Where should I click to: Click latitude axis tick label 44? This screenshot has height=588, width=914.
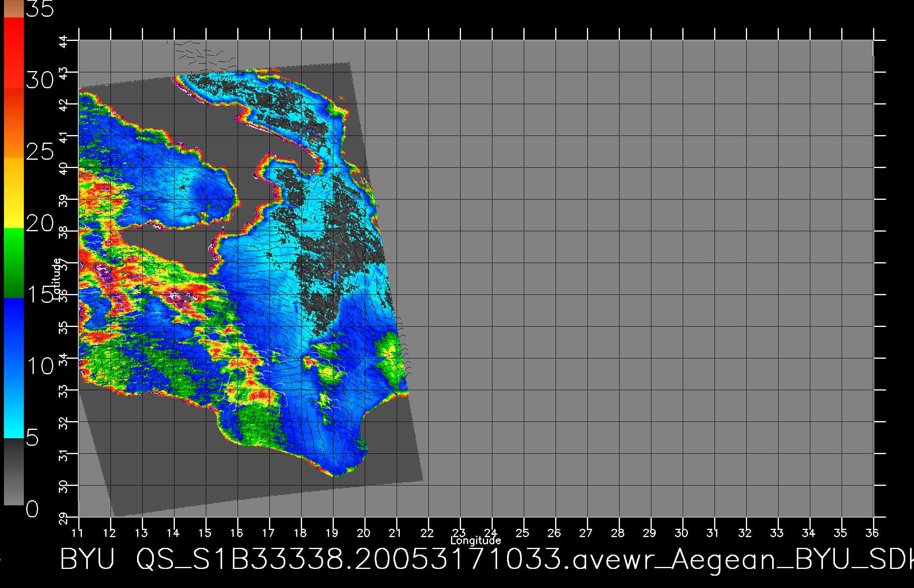pos(64,41)
